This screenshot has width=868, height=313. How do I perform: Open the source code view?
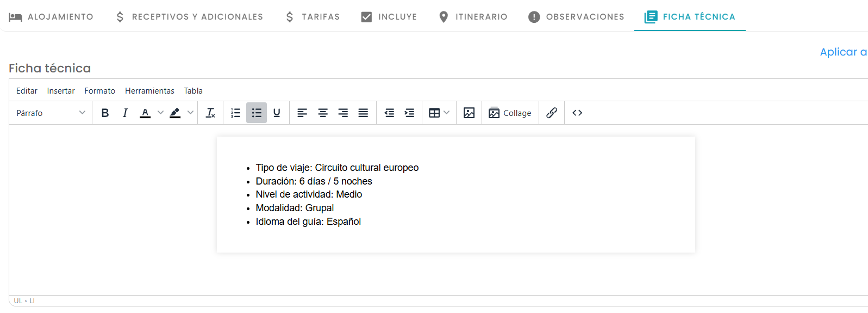click(x=577, y=113)
